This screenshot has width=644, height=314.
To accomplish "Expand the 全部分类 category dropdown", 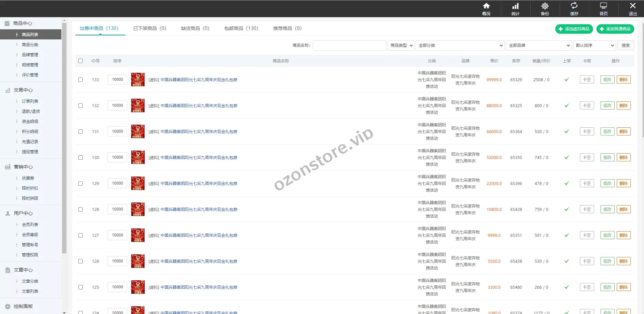I will pos(460,45).
